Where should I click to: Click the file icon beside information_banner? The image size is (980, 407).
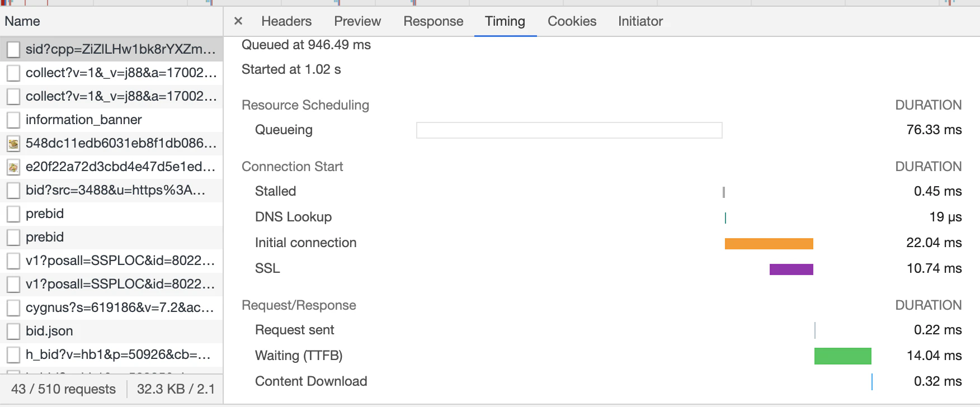(13, 120)
